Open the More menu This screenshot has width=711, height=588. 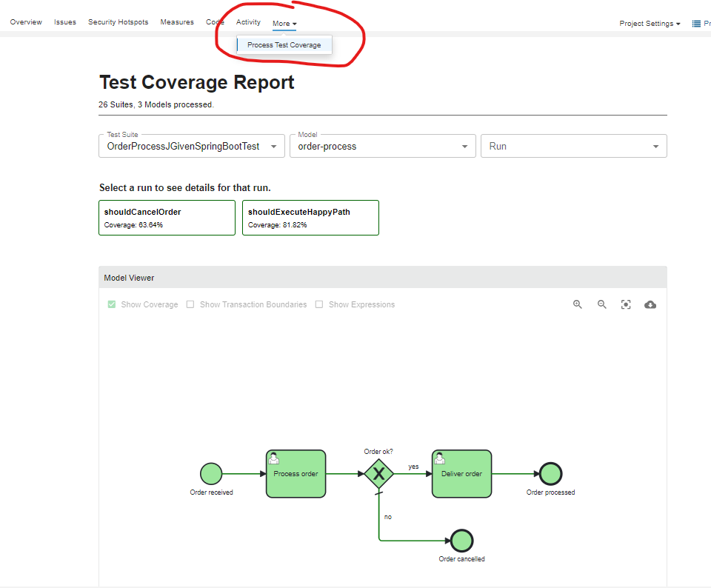click(284, 22)
